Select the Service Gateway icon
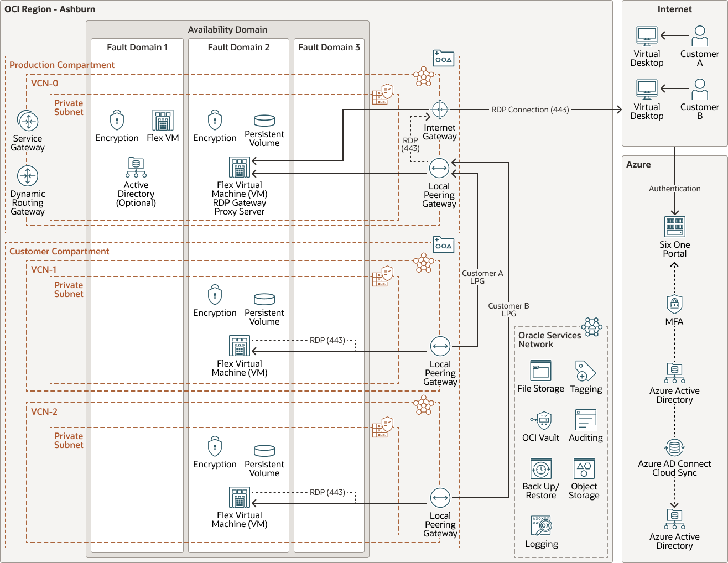This screenshot has height=563, width=728. coord(28,121)
